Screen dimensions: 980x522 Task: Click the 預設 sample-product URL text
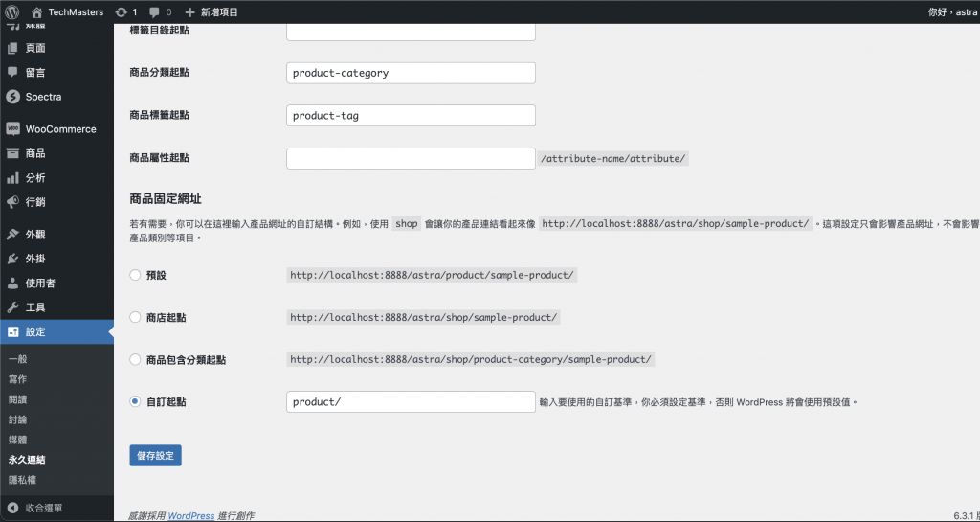click(x=432, y=275)
